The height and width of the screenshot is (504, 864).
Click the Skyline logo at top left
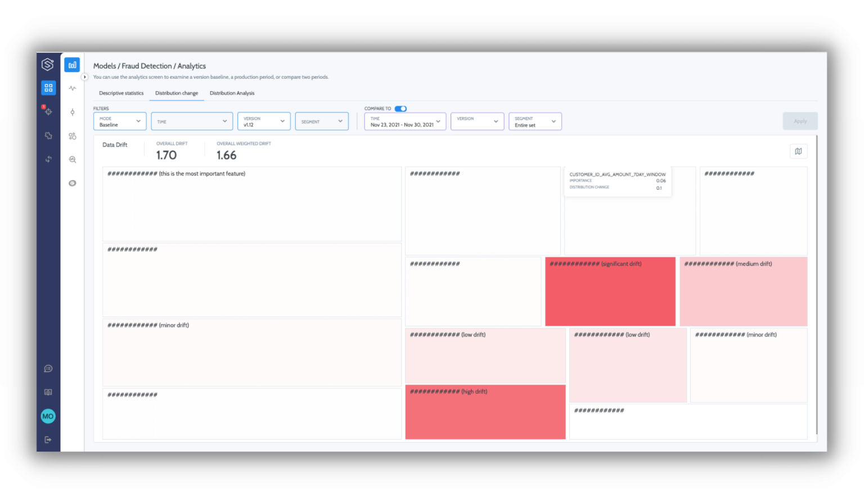click(48, 64)
